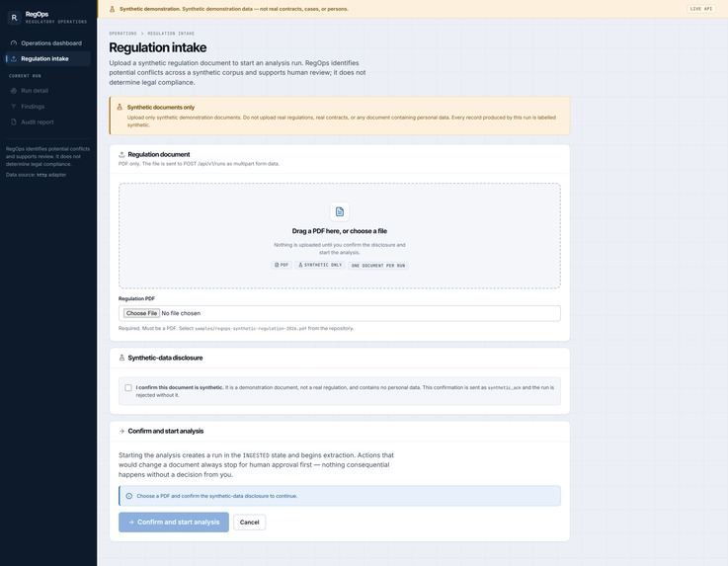The height and width of the screenshot is (566, 728).
Task: Click the Run detail icon
Action: click(x=14, y=91)
